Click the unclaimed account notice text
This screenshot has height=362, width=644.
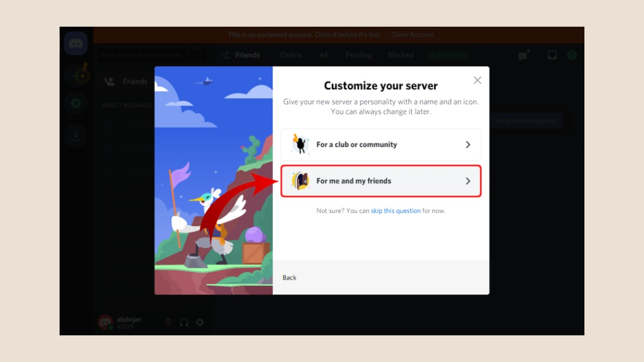pos(304,35)
